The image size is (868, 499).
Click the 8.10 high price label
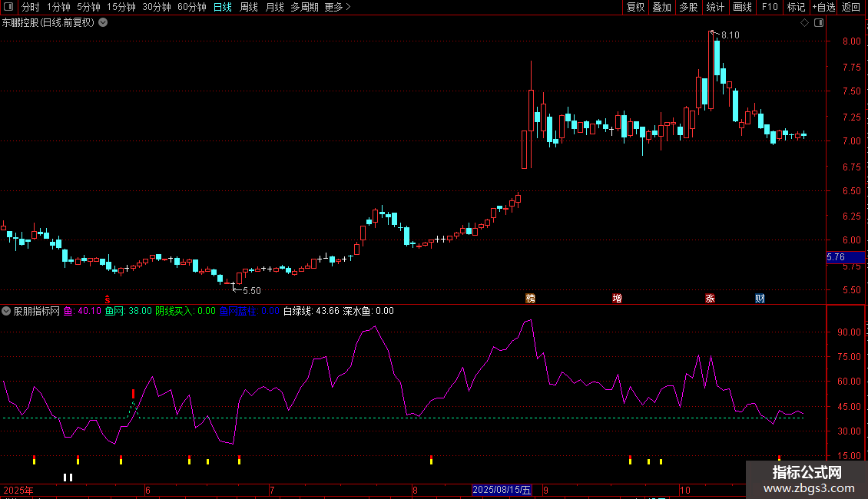[x=731, y=35]
